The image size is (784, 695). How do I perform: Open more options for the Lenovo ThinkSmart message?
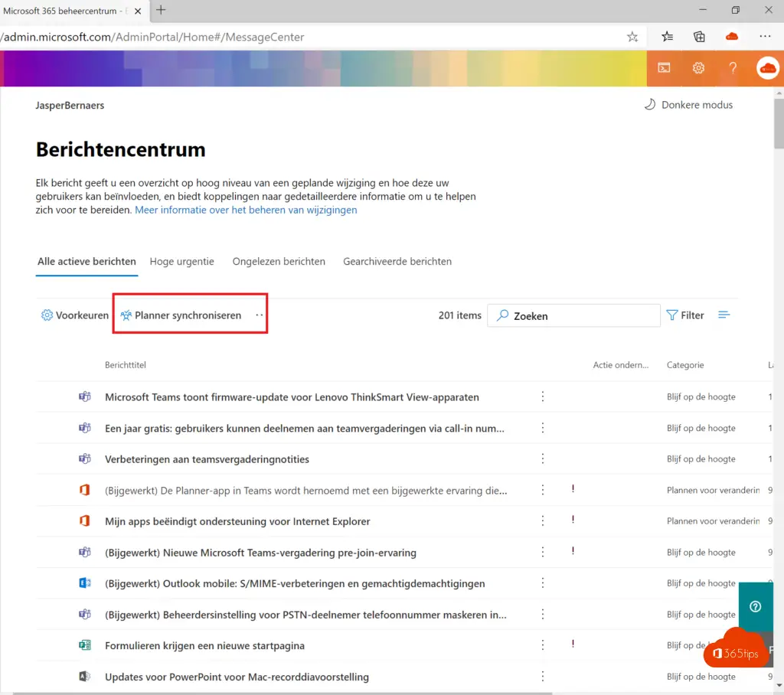pos(543,397)
